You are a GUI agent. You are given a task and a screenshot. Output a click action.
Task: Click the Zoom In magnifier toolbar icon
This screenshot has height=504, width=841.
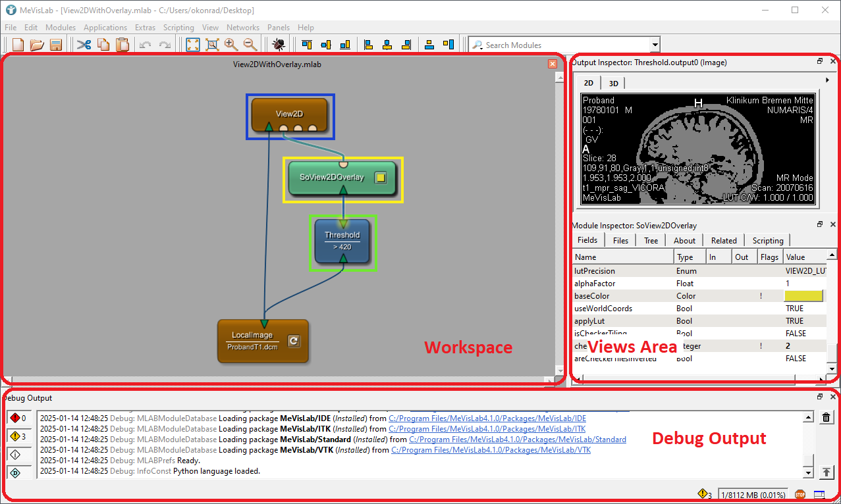point(231,44)
